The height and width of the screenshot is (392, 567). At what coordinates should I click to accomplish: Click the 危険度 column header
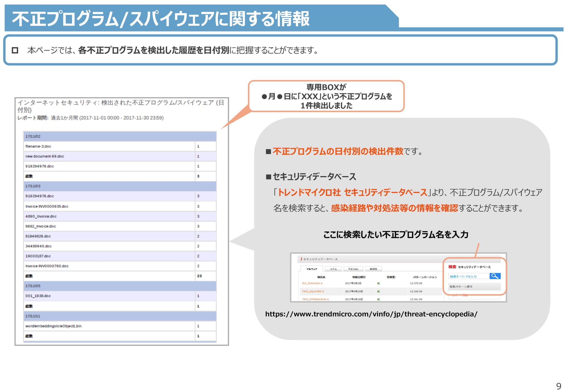pyautogui.click(x=391, y=277)
